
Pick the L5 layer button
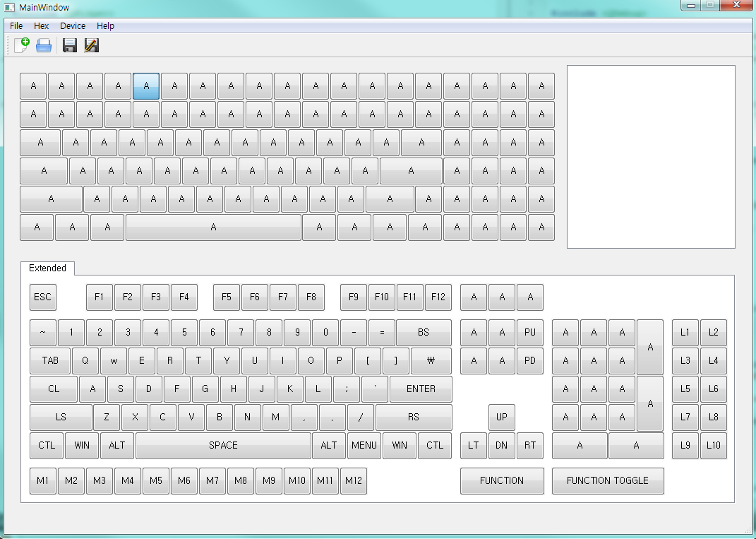pyautogui.click(x=685, y=389)
